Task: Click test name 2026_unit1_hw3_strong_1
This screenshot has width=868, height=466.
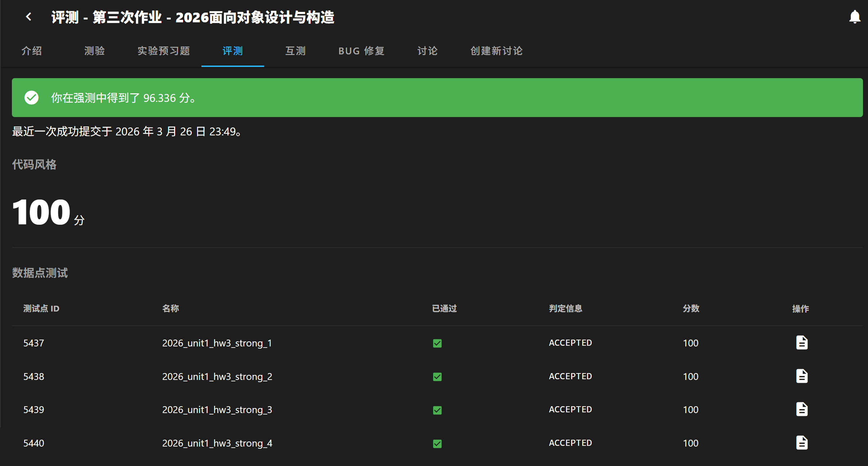Action: click(217, 343)
